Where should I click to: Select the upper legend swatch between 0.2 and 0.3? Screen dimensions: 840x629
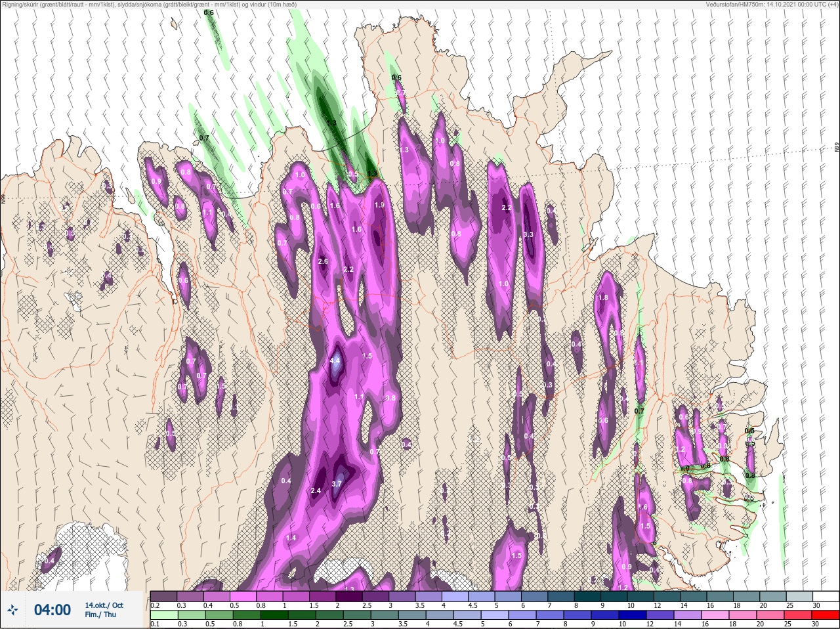pyautogui.click(x=163, y=596)
